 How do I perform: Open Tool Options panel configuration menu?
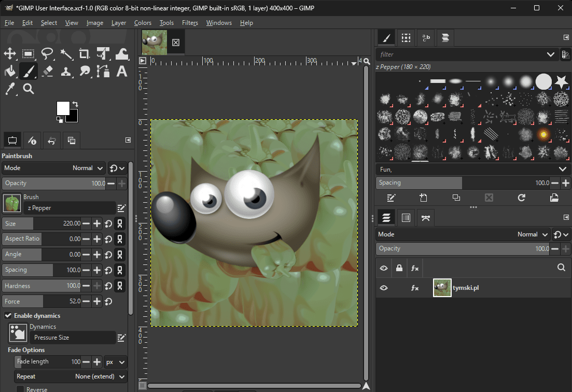click(128, 140)
